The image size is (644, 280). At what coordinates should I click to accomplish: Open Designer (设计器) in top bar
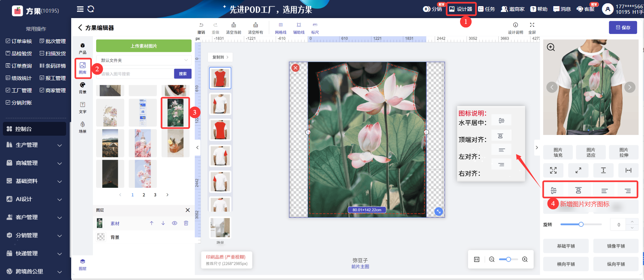tap(461, 9)
